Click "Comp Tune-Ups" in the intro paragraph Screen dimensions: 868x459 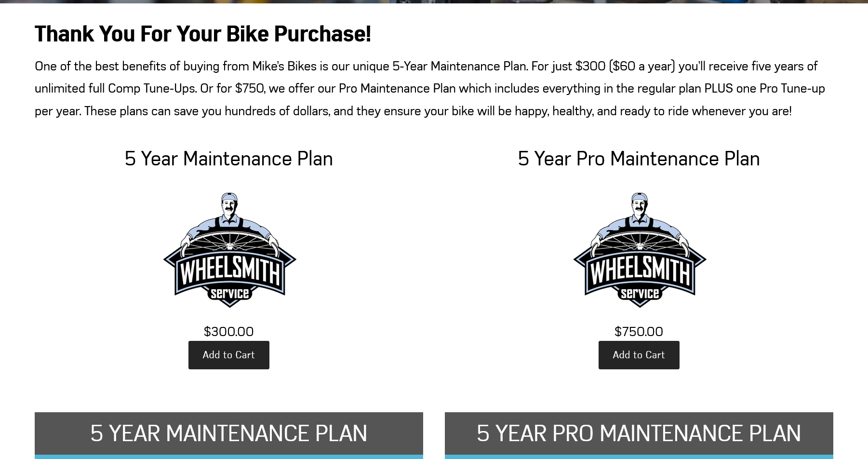(152, 89)
